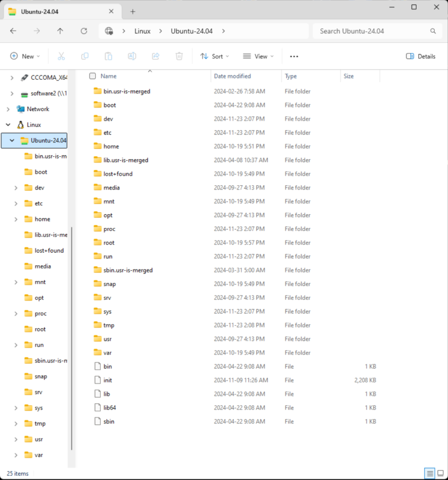Select the media folder in sidebar tree

pos(43,266)
